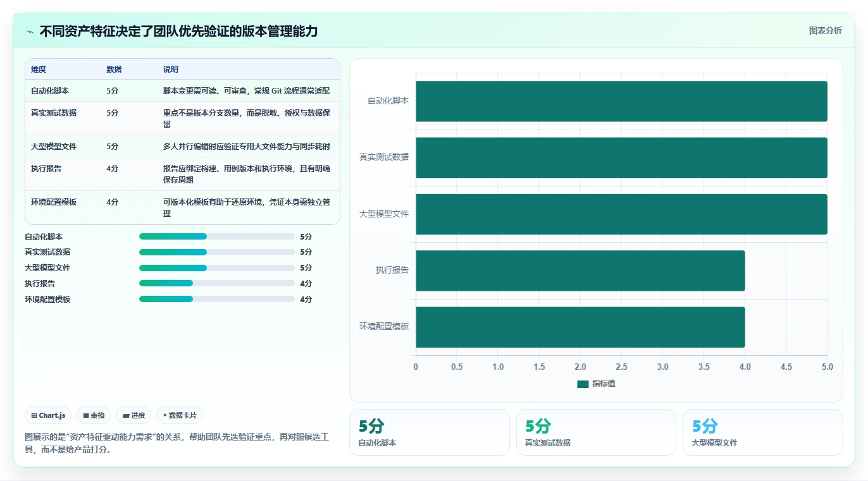Click the 环境配置模板 chart bar

pos(580,327)
